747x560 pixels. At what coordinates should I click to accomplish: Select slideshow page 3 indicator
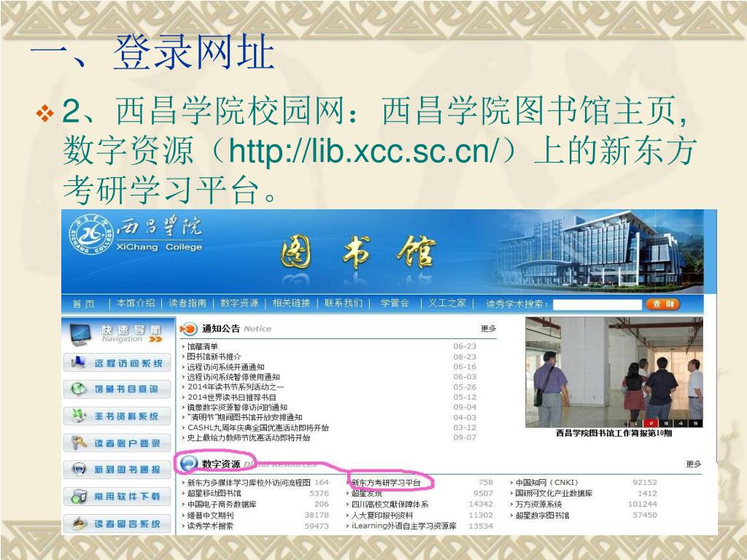click(x=666, y=423)
